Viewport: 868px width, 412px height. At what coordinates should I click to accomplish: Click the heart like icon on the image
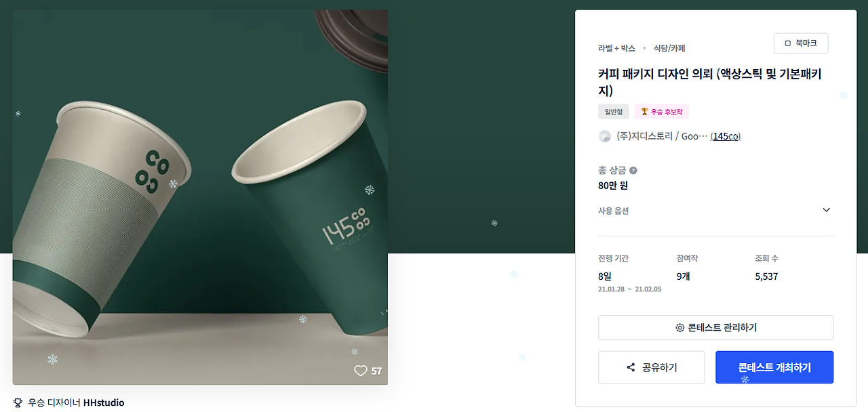360,371
